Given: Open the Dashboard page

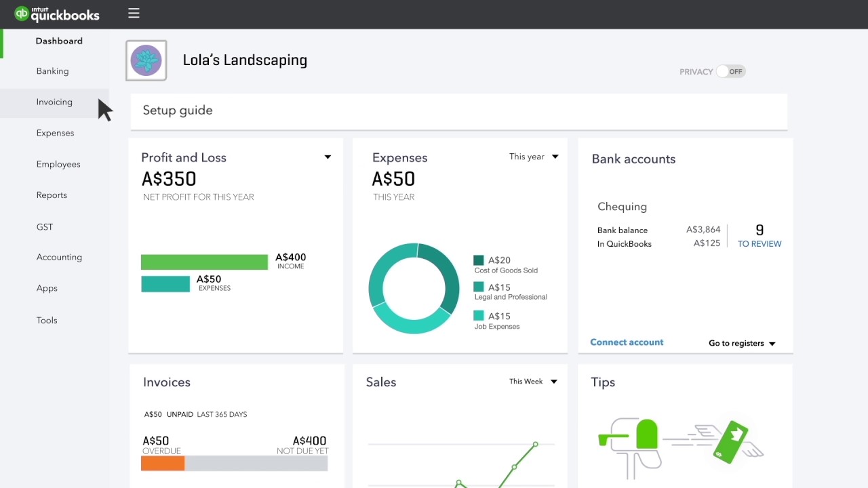Looking at the screenshot, I should 59,41.
